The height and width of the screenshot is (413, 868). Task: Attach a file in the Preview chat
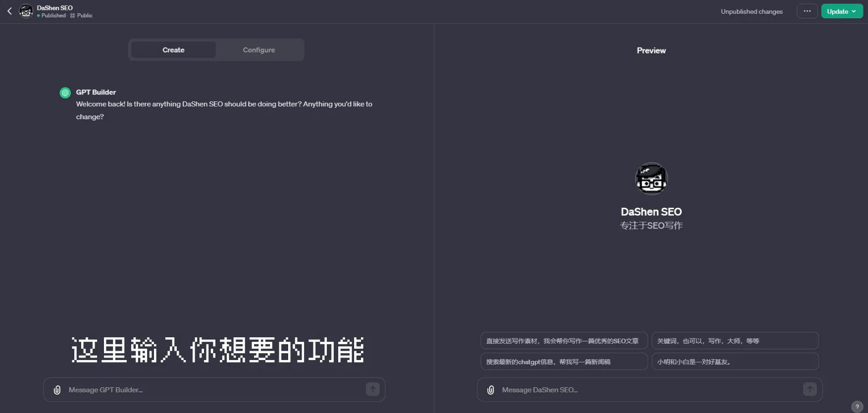tap(491, 390)
